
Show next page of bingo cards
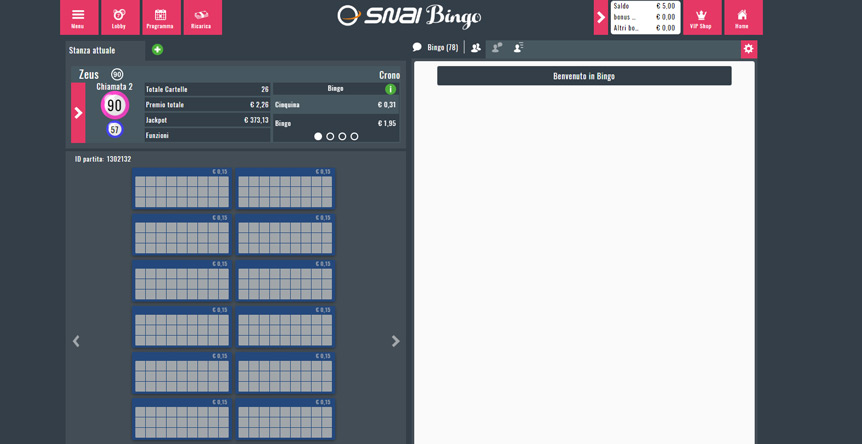point(395,341)
